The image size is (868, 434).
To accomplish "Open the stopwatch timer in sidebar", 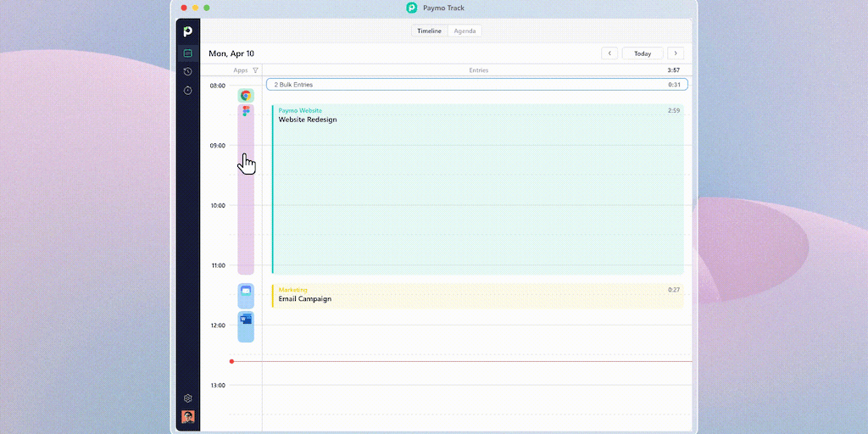I will [188, 90].
